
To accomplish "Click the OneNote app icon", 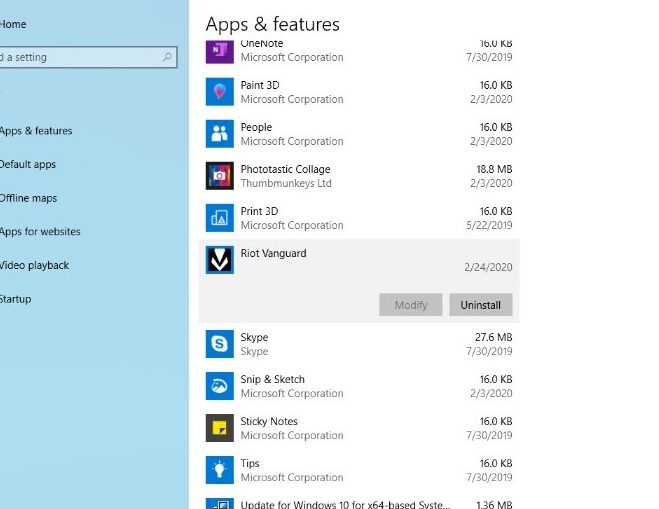I will 220,52.
